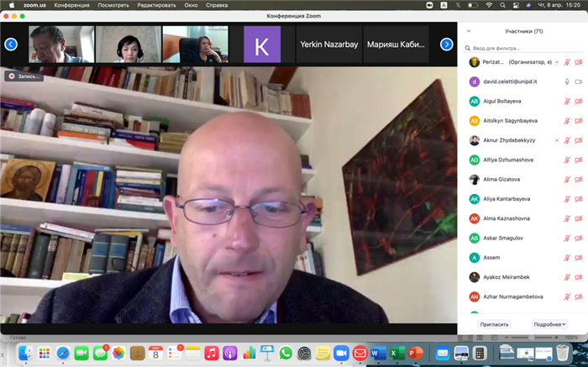This screenshot has height=367, width=588.
Task: Click the microphone icon for david.celetti@unipd.it
Action: pos(567,82)
